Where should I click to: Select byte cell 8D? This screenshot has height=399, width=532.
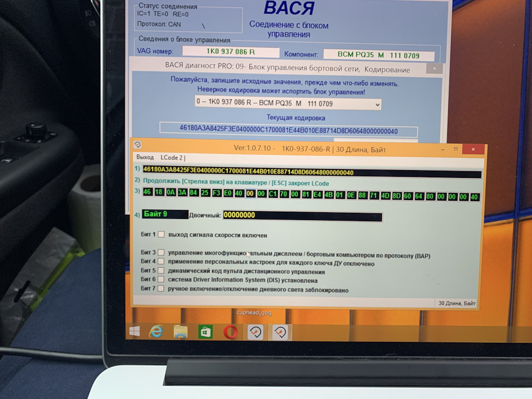click(396, 196)
